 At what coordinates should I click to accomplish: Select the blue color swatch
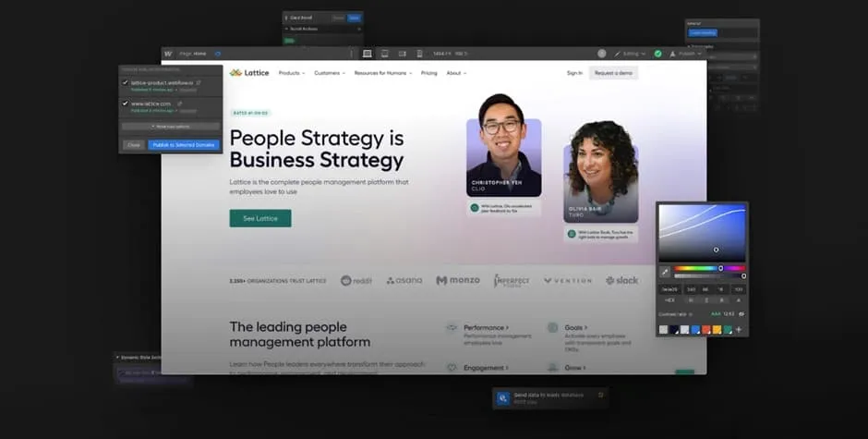coord(695,330)
